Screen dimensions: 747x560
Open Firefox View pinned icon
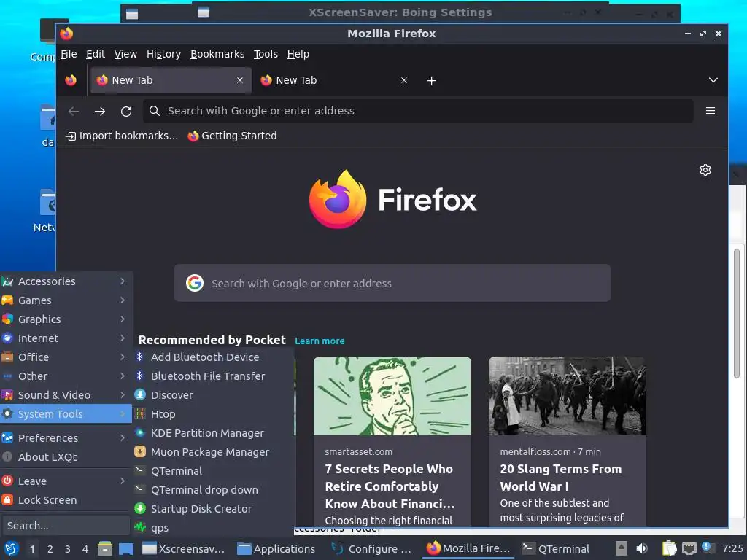[71, 80]
